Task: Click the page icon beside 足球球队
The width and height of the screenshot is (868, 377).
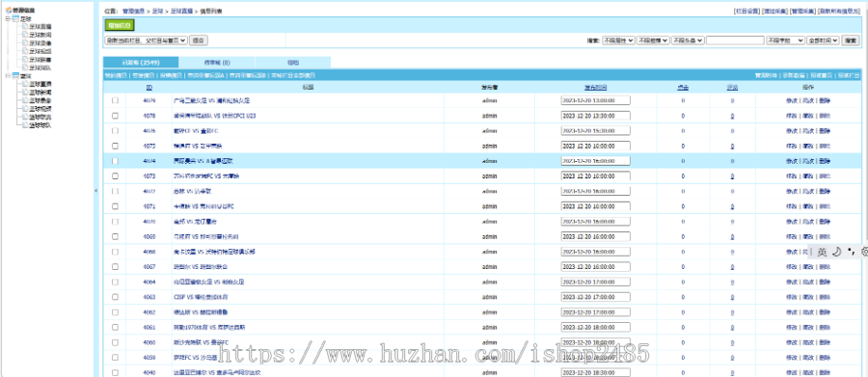Action: click(25, 67)
